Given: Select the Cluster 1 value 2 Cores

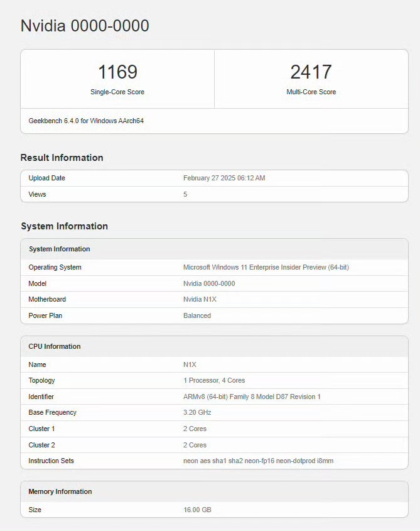Looking at the screenshot, I should click(195, 429).
